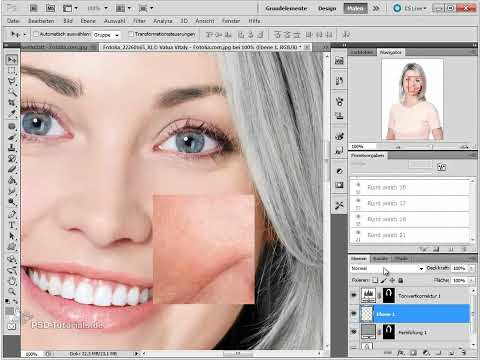Open the 'Gruppe' dropdown in options bar
480x360 pixels.
(106, 35)
